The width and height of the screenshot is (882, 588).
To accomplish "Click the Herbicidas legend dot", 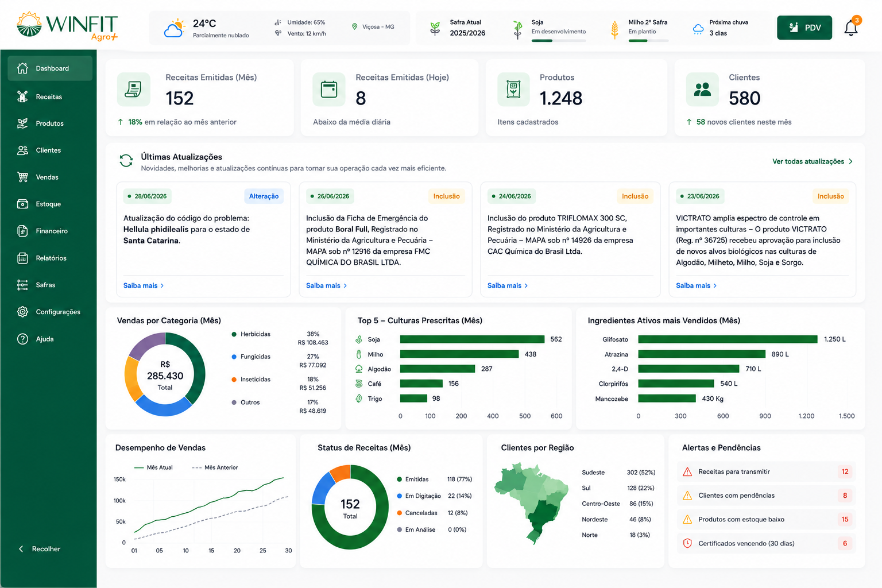I will click(234, 334).
